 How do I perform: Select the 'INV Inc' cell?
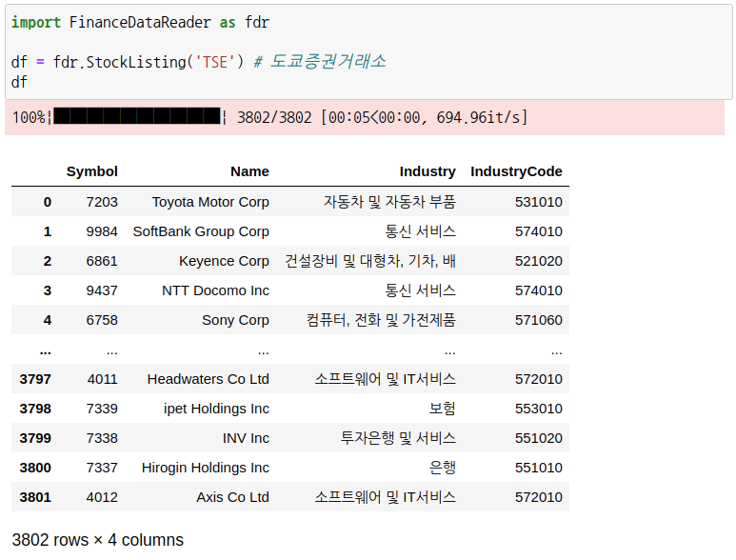click(x=246, y=438)
